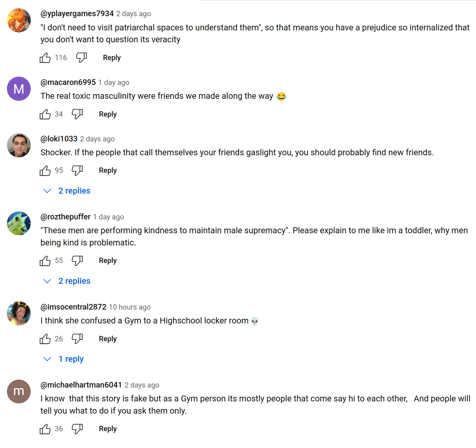Click @loki1033's profile picture
Image resolution: width=476 pixels, height=448 pixels.
click(19, 145)
